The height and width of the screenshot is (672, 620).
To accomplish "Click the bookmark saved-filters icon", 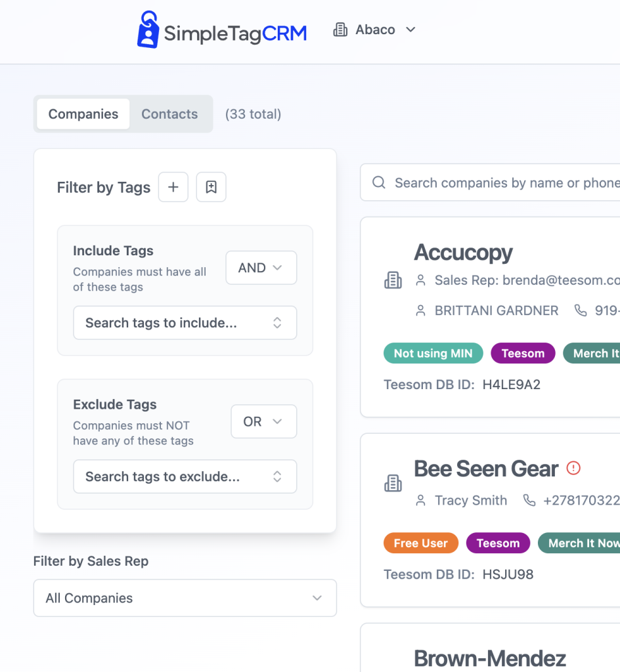I will (x=211, y=188).
